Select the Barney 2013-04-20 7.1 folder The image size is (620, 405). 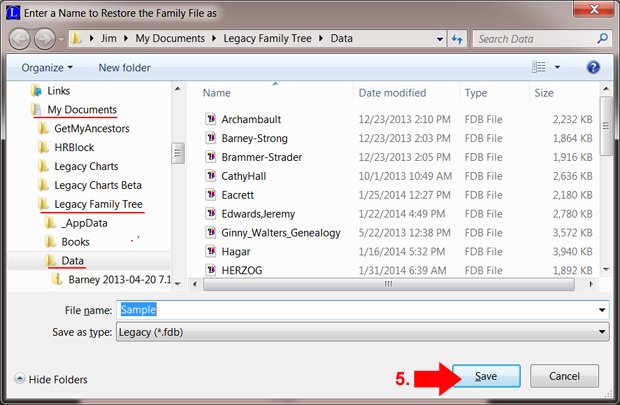coord(119,280)
